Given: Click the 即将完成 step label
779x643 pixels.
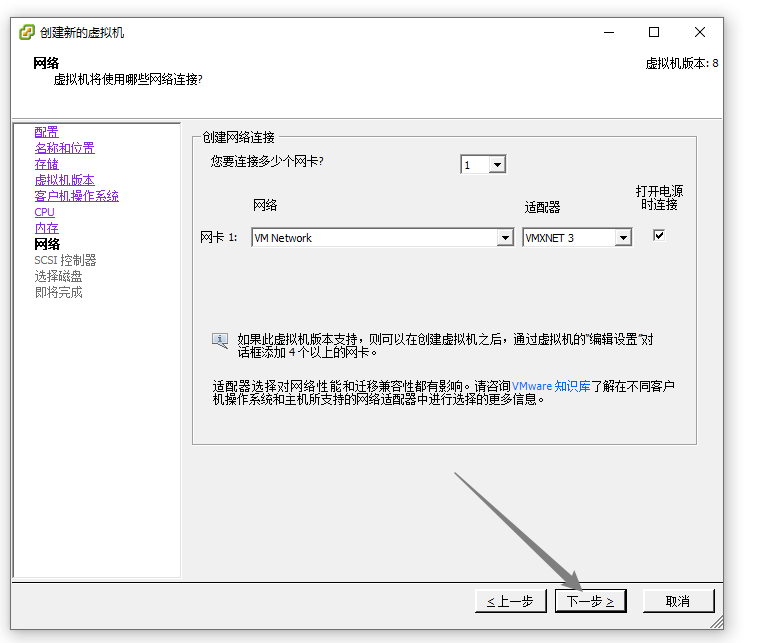Looking at the screenshot, I should click(58, 292).
